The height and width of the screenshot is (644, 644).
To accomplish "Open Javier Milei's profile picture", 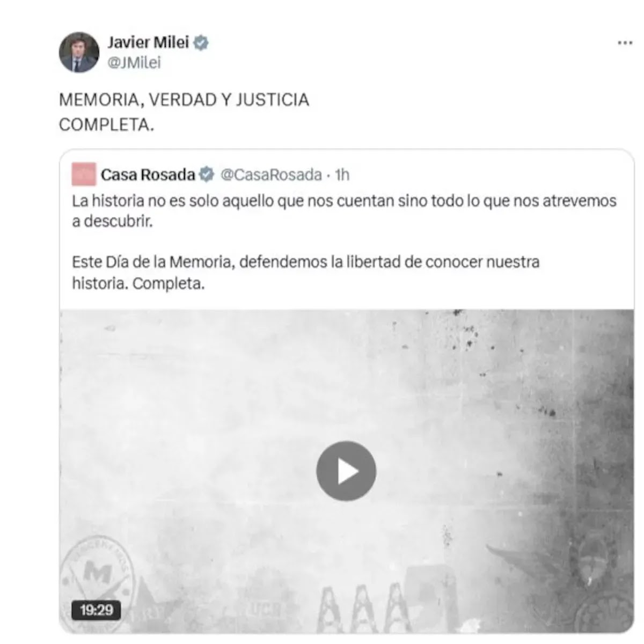I will (79, 52).
